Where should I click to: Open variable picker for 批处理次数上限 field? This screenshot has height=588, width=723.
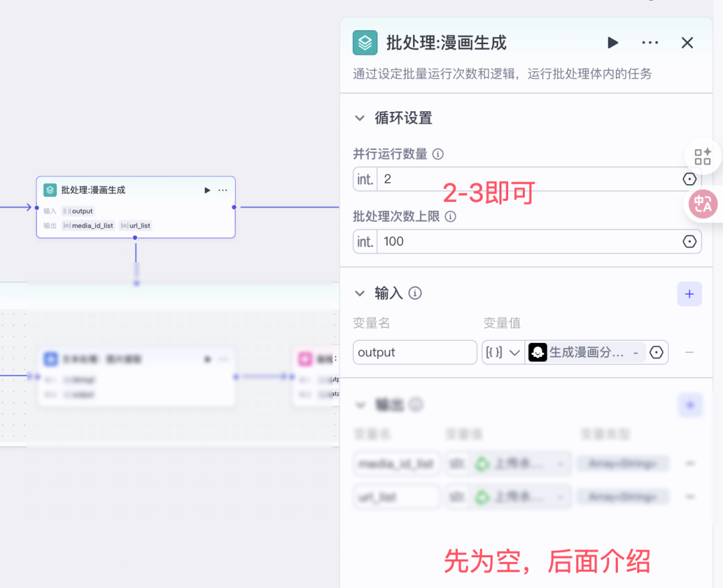(690, 242)
